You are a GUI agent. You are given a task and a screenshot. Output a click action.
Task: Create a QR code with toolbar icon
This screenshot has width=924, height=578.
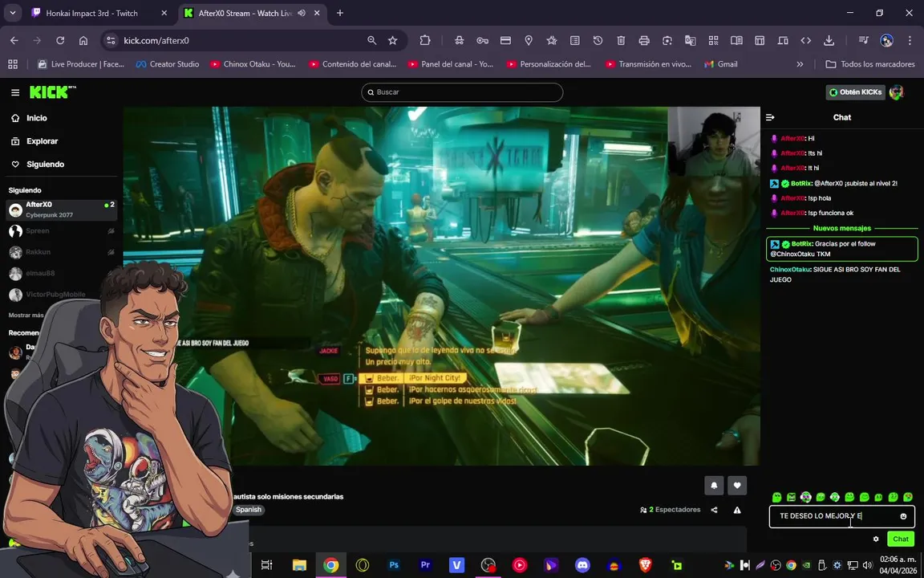tap(714, 41)
